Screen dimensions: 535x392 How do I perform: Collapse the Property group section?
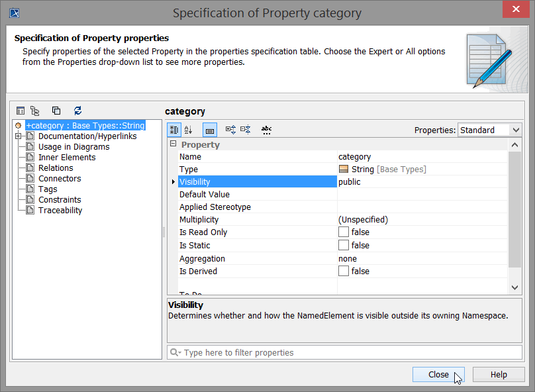click(173, 144)
